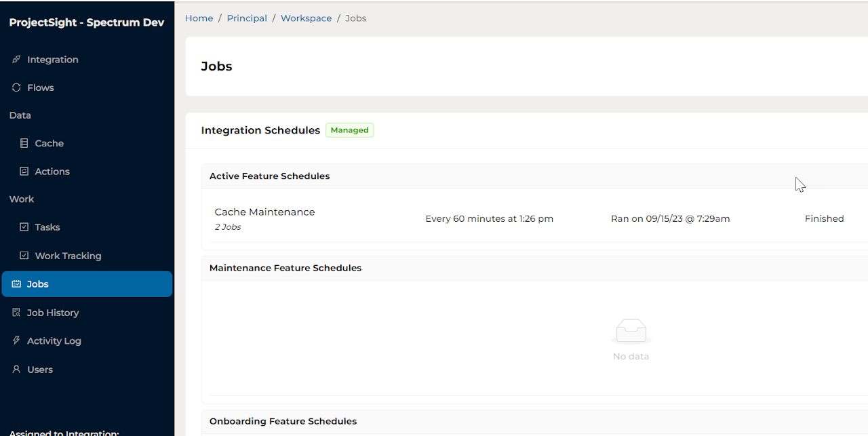Click 'Ran on 09/15/23 @ 7:29am' text
The width and height of the screenshot is (868, 436).
point(671,219)
